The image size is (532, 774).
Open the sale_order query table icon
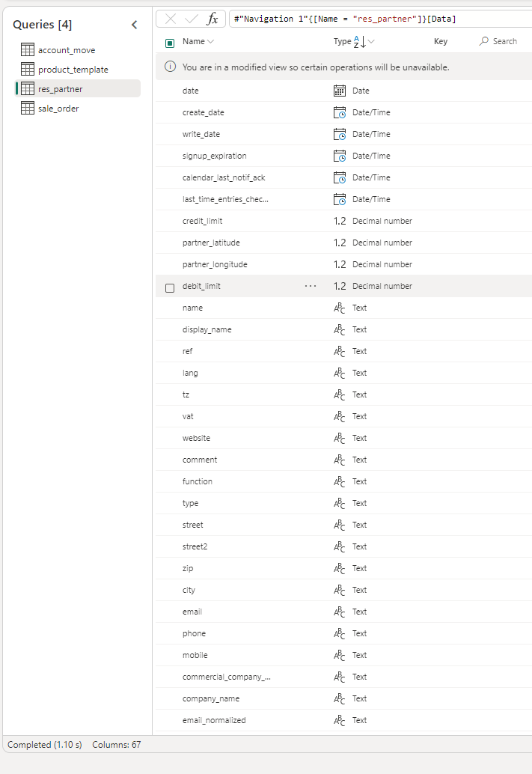point(28,108)
